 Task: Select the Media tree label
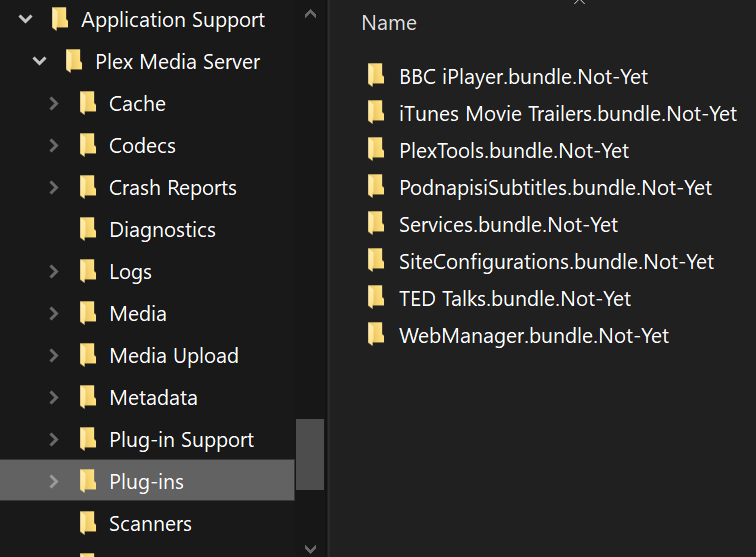pyautogui.click(x=138, y=314)
